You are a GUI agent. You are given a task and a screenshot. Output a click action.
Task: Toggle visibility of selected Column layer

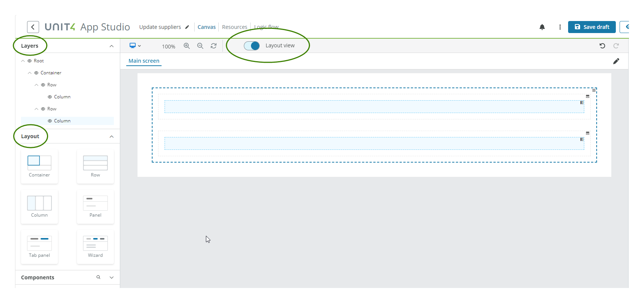click(50, 121)
